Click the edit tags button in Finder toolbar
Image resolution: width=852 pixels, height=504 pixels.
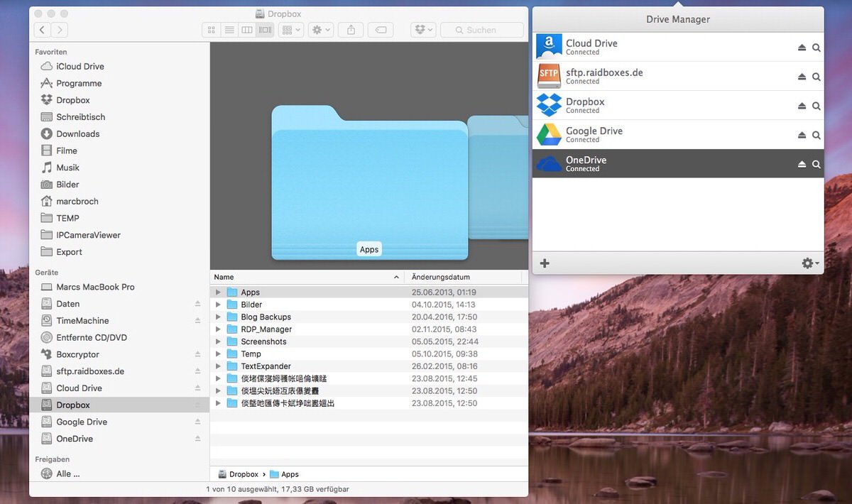click(x=381, y=30)
